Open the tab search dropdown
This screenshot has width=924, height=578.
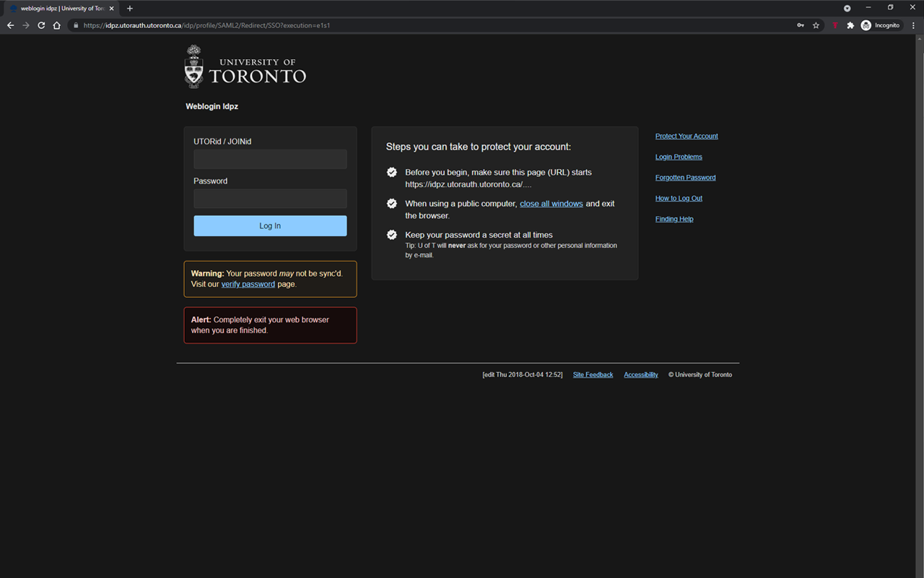(847, 9)
